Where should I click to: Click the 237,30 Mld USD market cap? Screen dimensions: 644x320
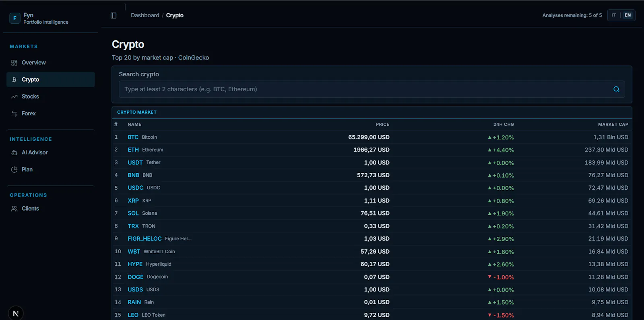(607, 150)
